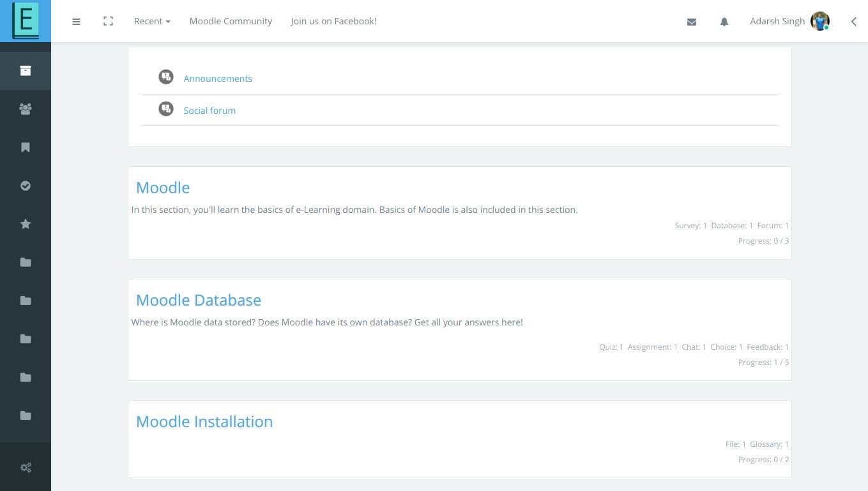Image resolution: width=868 pixels, height=491 pixels.
Task: Open the Recent dropdown menu
Action: pos(152,21)
